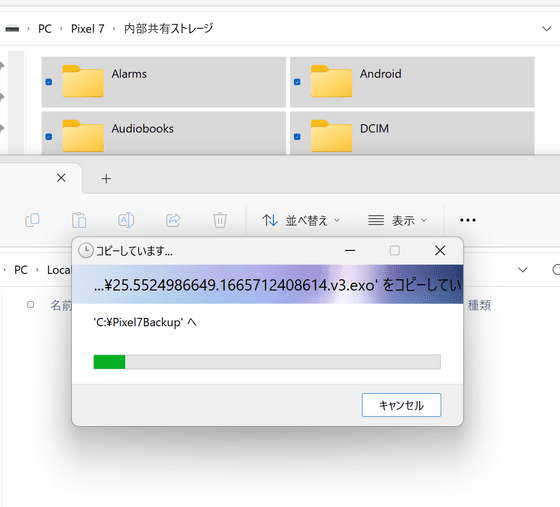Click drive icon at address bar start
This screenshot has width=560, height=507.
click(12, 29)
